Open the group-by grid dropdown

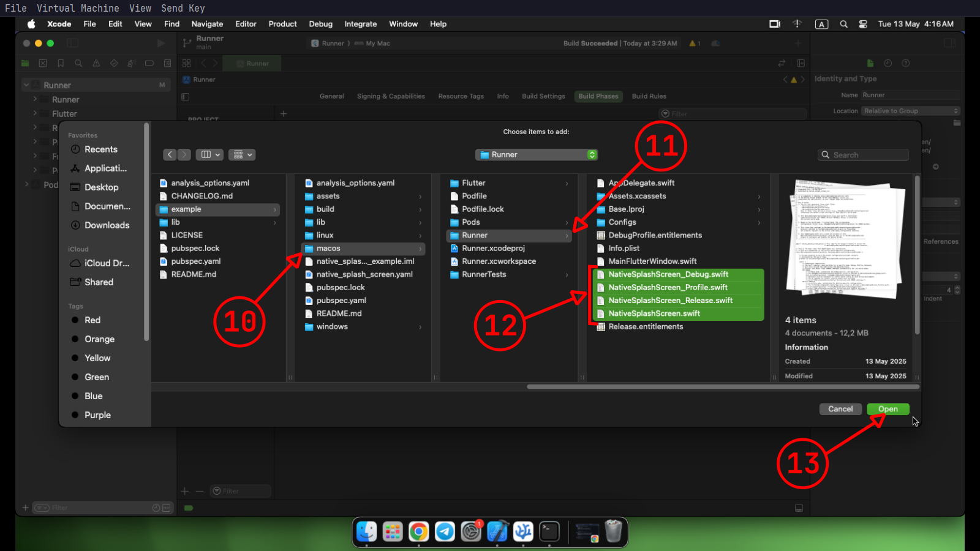pos(242,155)
